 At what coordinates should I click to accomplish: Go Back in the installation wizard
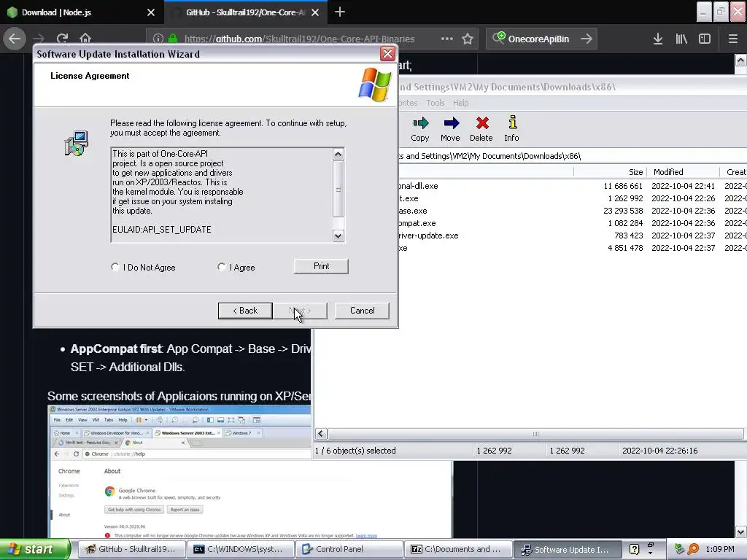(245, 311)
